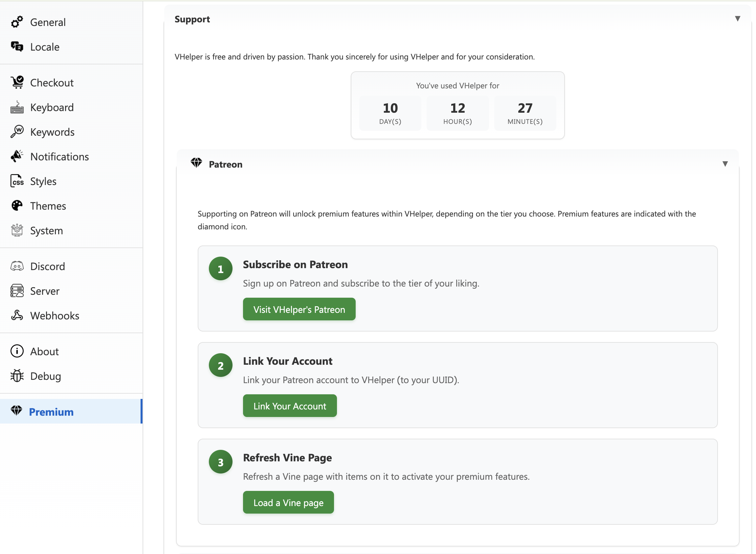Switch to the Server tab
756x554 pixels.
point(45,291)
